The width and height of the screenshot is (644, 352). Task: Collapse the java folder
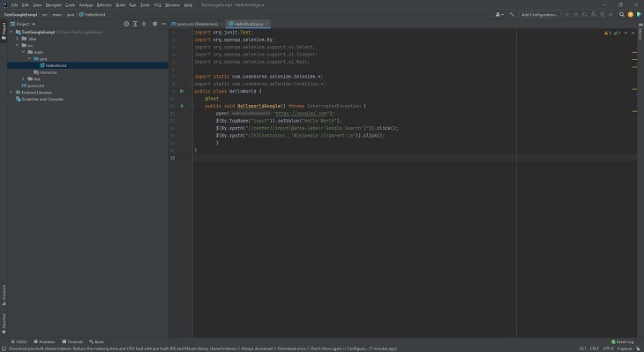point(30,59)
